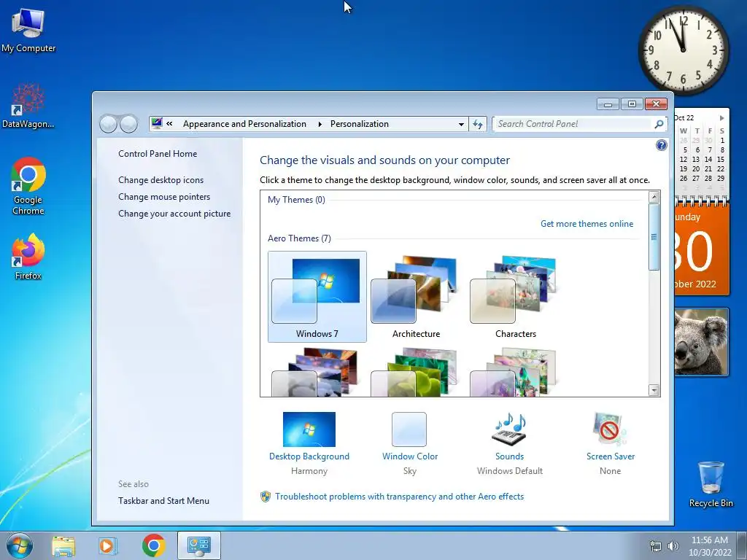Open Taskbar and Start Menu link
747x560 pixels.
[163, 500]
